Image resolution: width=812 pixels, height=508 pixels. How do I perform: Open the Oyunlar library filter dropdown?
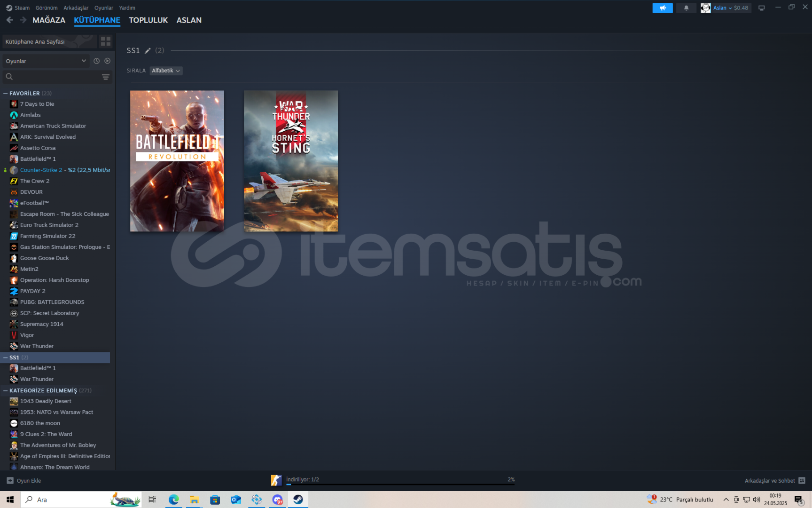(46, 61)
